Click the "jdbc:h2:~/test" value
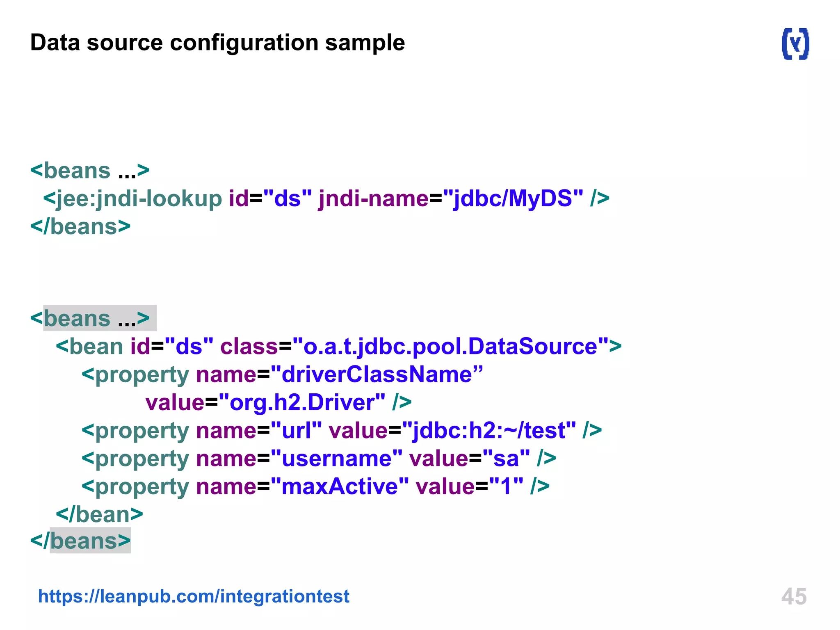This screenshot has height=630, width=840. point(488,431)
